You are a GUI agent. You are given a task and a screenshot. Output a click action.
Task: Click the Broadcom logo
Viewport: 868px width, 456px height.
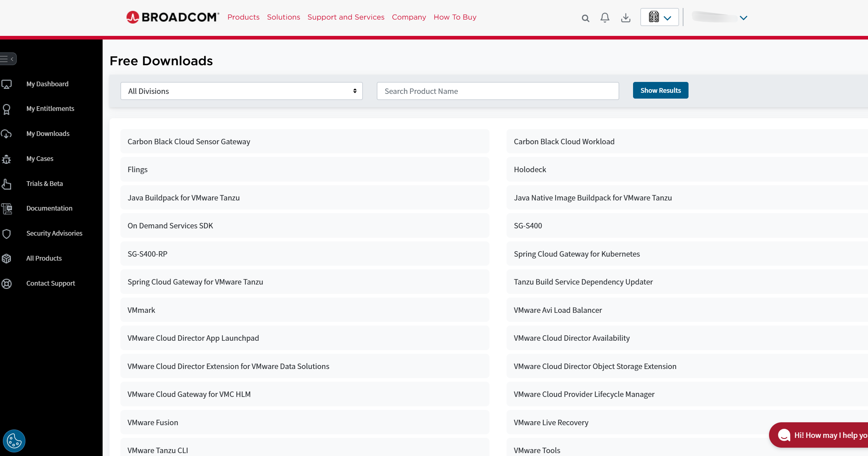[173, 17]
